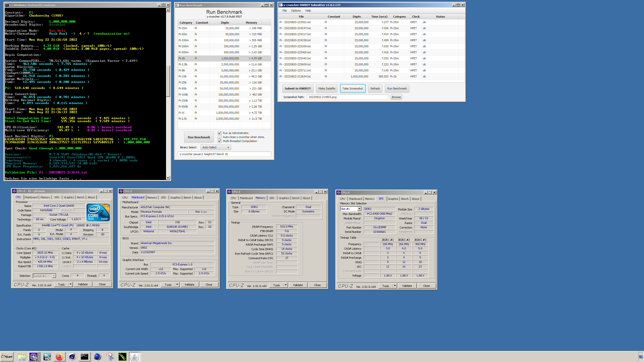Toggle Multi-threaded Computation checkbox

(220, 141)
